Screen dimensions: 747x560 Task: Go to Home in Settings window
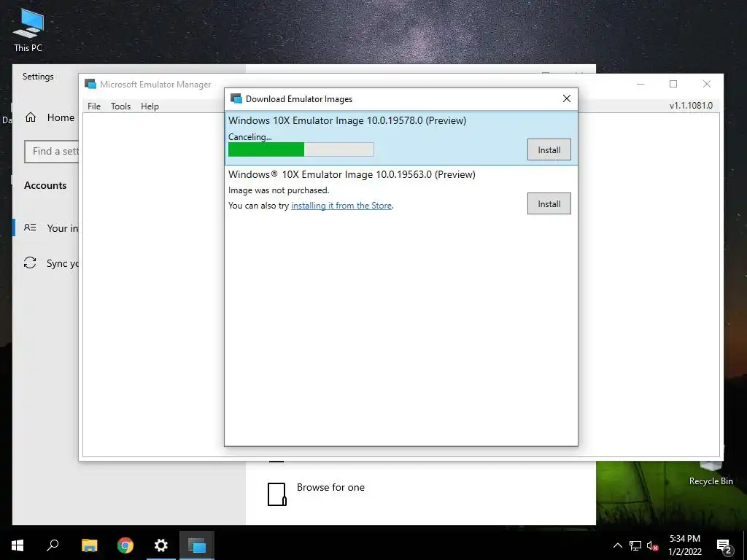tap(50, 117)
